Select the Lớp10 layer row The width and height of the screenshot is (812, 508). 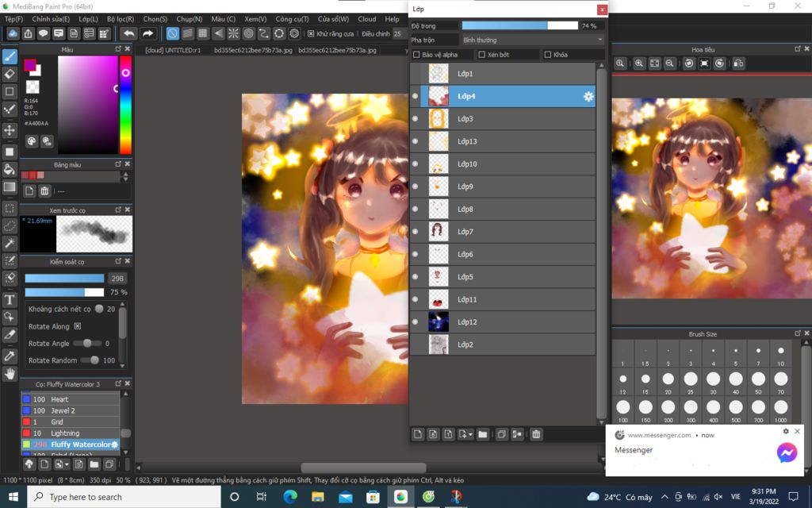point(502,164)
